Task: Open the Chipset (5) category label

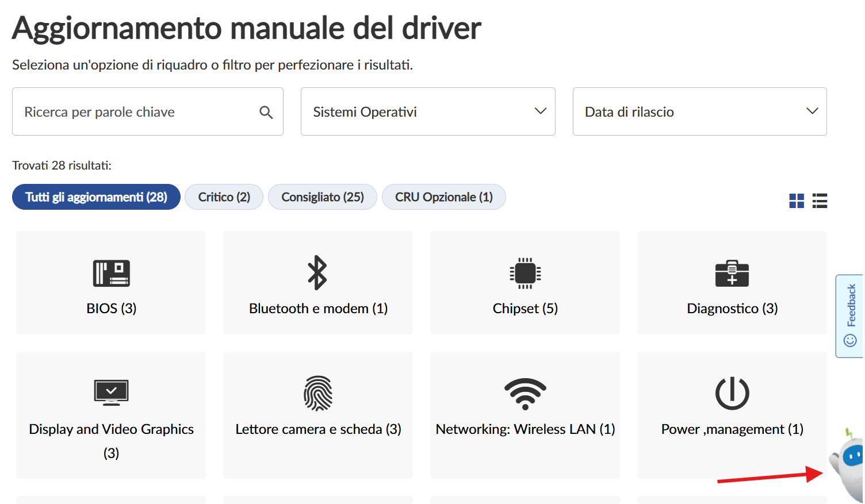Action: pos(525,309)
